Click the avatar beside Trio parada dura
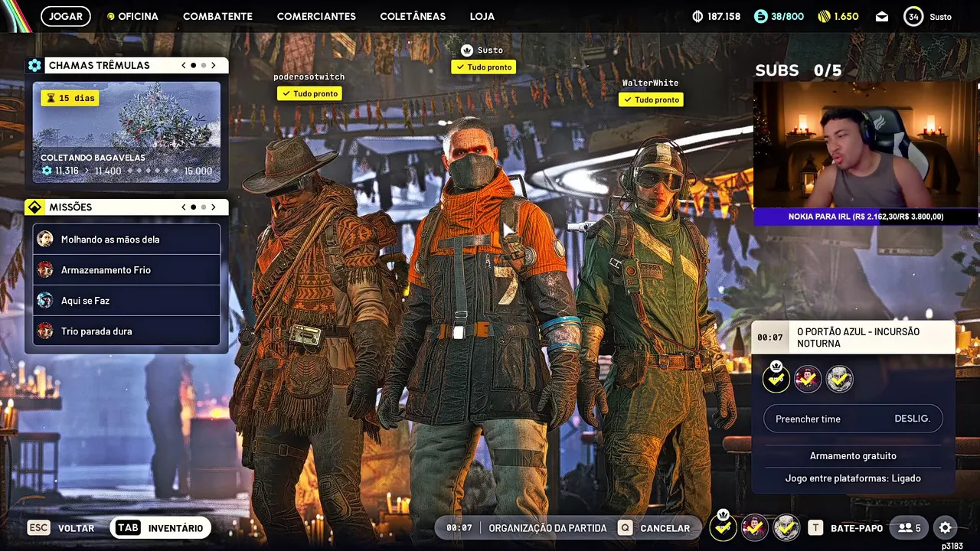 [45, 331]
